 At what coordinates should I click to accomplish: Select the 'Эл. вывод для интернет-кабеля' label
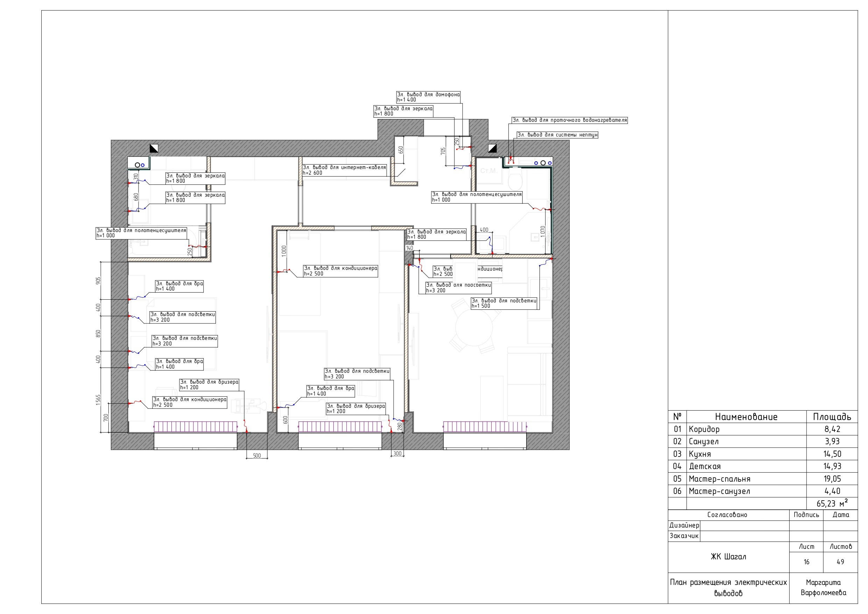coord(344,170)
